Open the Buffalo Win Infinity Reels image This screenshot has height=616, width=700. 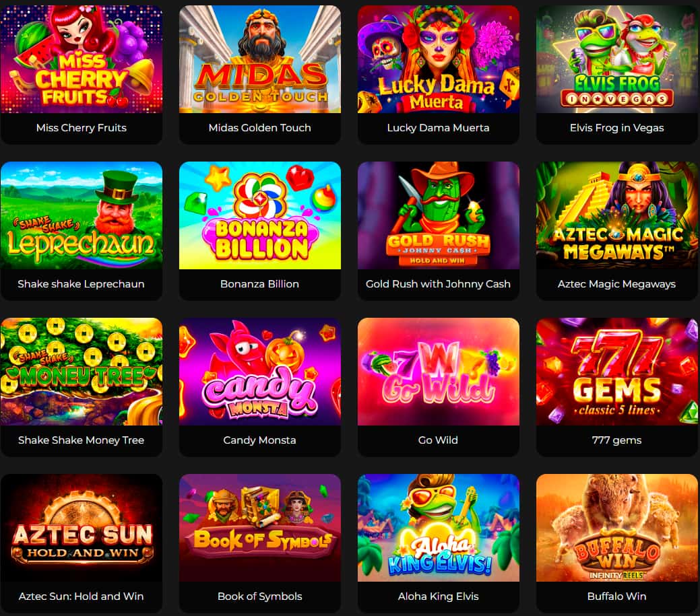pyautogui.click(x=617, y=528)
